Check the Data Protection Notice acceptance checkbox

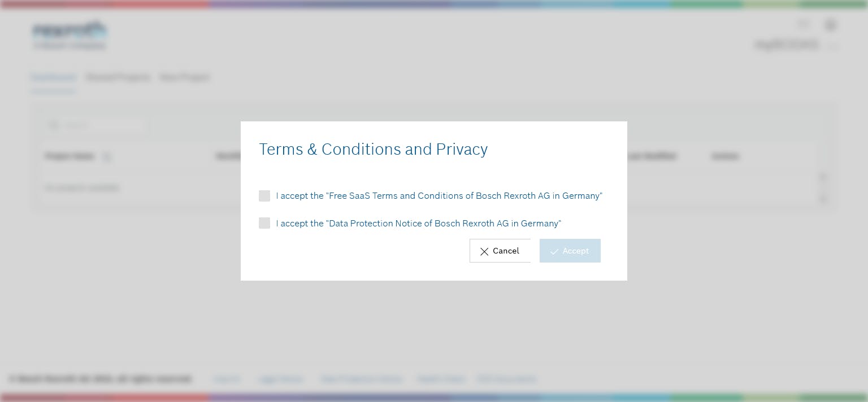pos(264,223)
